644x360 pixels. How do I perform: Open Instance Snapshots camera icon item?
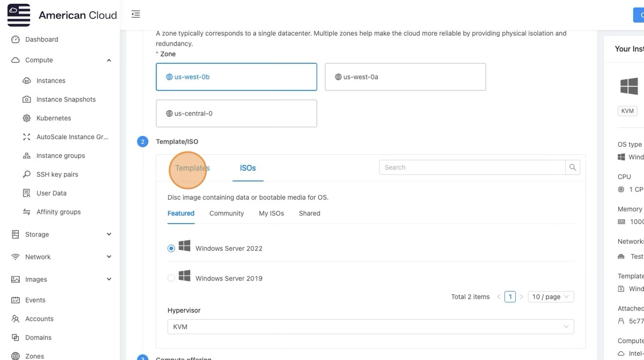(27, 99)
